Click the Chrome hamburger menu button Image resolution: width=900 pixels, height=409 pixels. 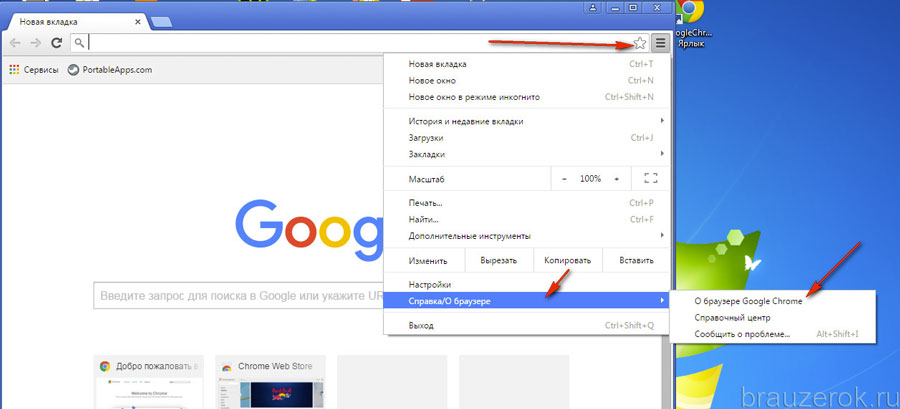click(661, 42)
